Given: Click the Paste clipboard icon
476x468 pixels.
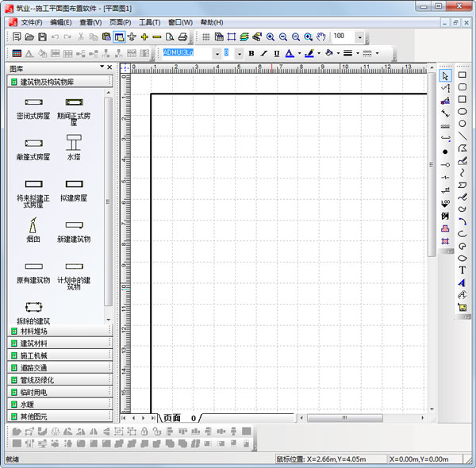Looking at the screenshot, I should (x=106, y=37).
